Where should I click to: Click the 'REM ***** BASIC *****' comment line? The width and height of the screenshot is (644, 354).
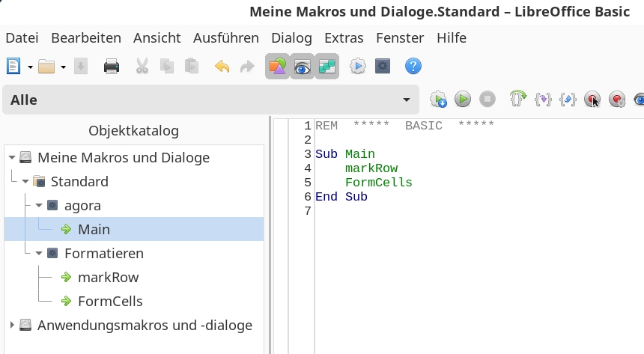click(x=404, y=126)
